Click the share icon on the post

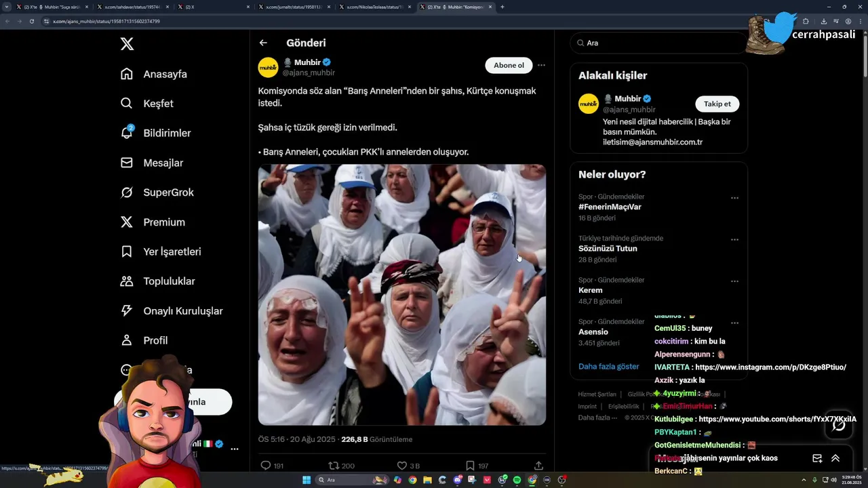538,466
